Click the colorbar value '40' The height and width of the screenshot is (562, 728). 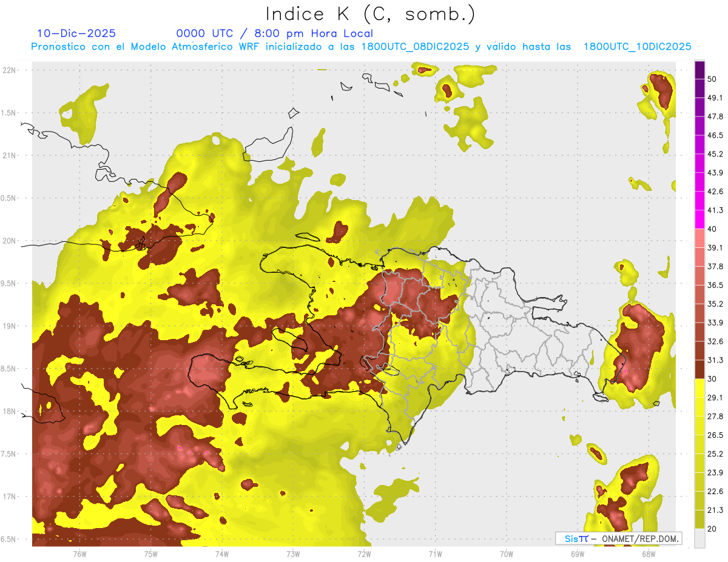712,229
